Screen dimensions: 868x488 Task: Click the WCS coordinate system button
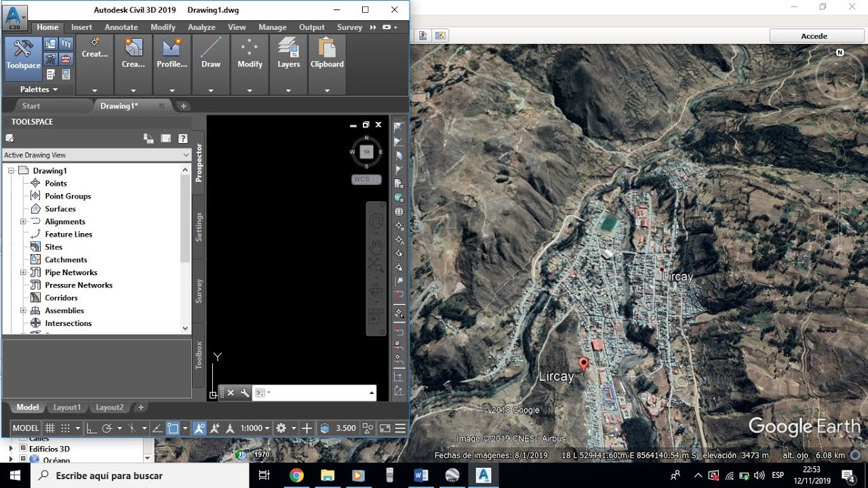tap(366, 180)
